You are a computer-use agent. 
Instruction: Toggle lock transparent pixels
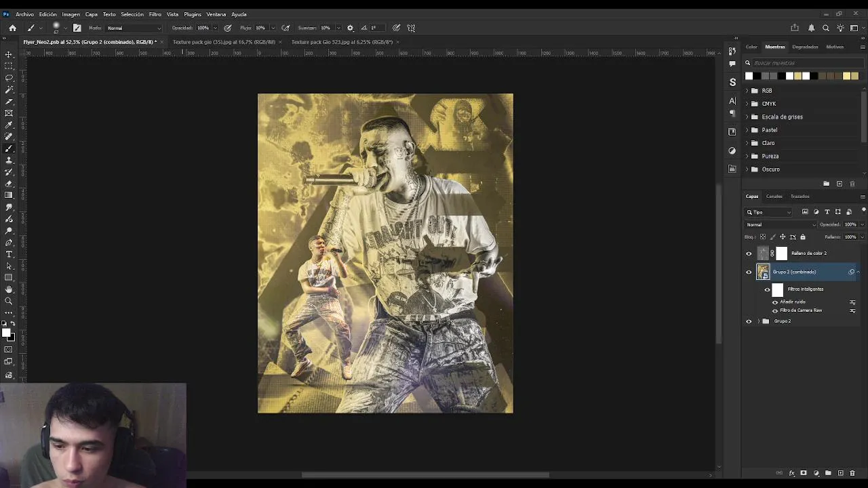763,237
